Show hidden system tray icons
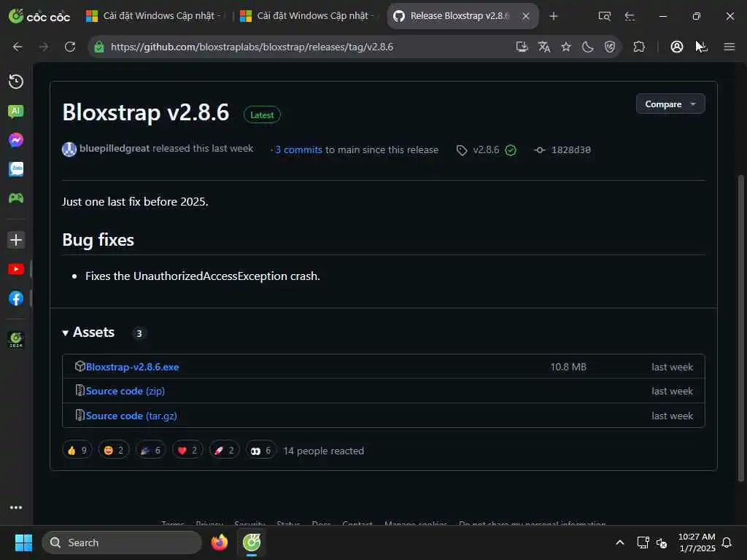This screenshot has width=747, height=560. 620,542
